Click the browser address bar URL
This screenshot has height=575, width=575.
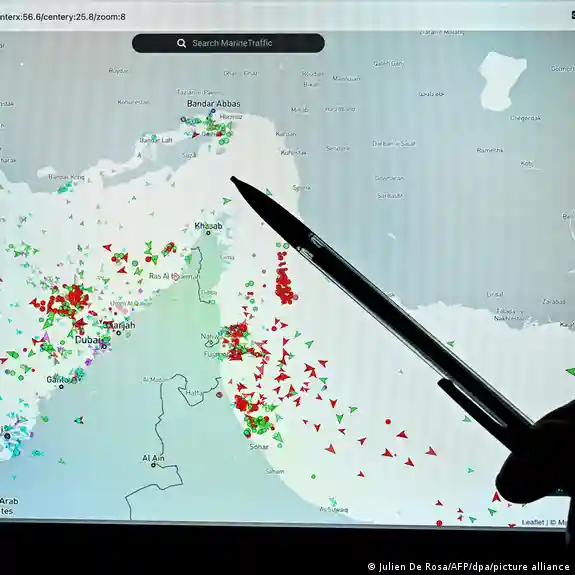(x=63, y=17)
